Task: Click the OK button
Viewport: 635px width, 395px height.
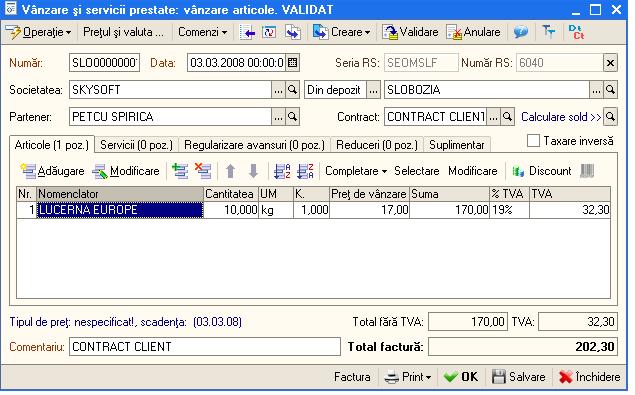Action: pos(461,377)
